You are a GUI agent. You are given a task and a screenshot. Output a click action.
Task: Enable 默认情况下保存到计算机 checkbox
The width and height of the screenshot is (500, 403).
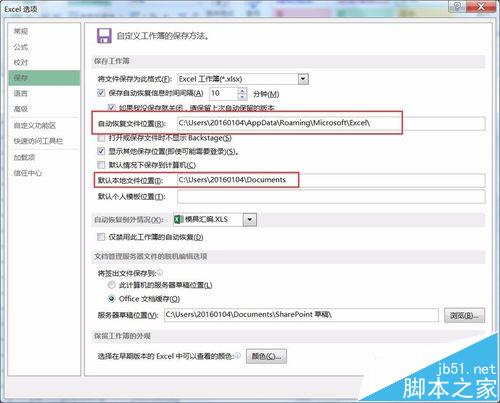[101, 165]
